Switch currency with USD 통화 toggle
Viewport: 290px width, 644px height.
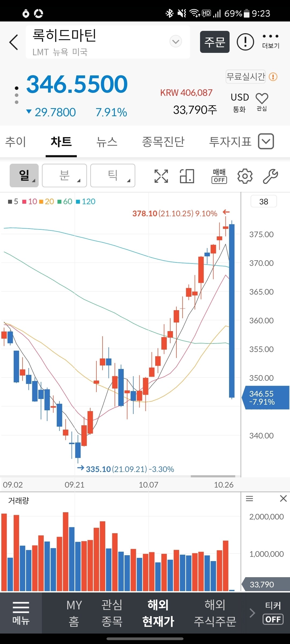tap(240, 102)
